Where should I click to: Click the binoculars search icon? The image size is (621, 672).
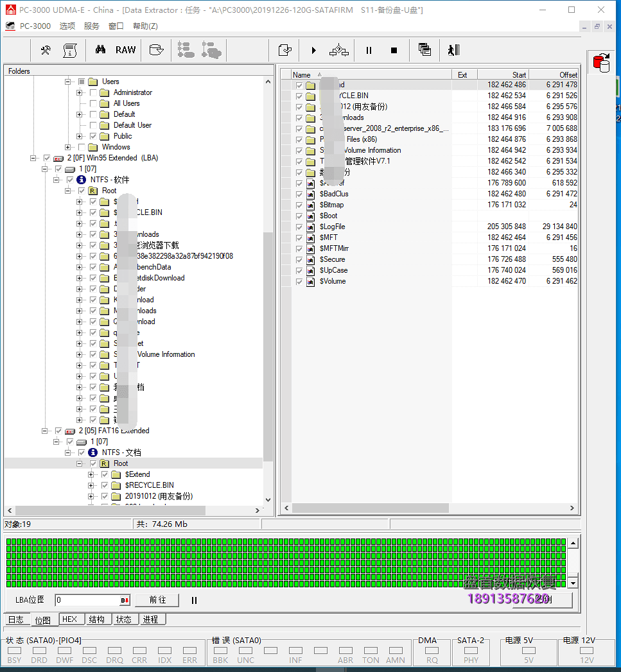tap(100, 49)
